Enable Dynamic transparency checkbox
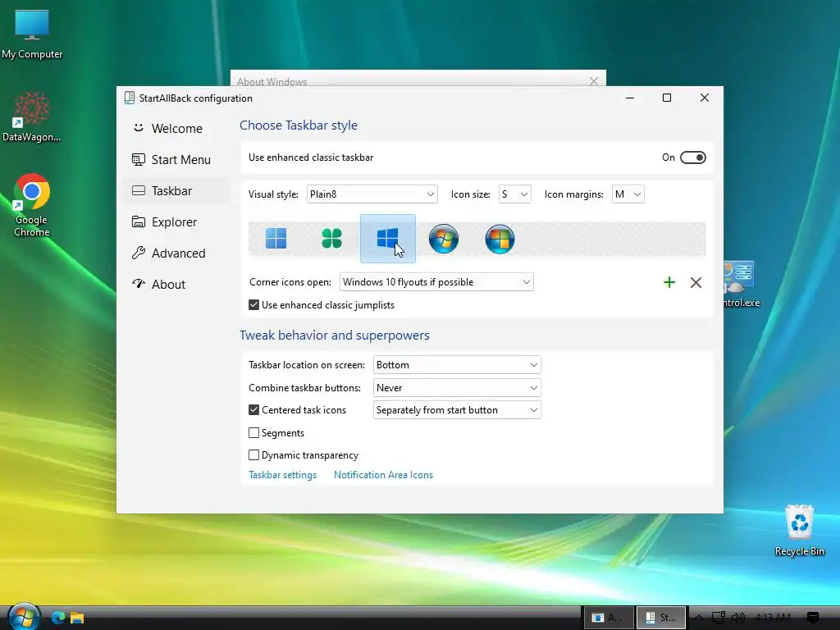Screen dimensions: 840x630 coord(254,454)
